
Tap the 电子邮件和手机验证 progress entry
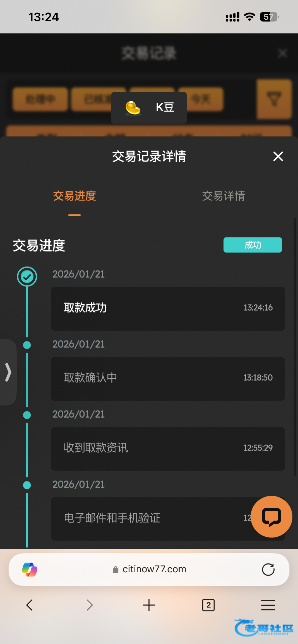pyautogui.click(x=150, y=518)
